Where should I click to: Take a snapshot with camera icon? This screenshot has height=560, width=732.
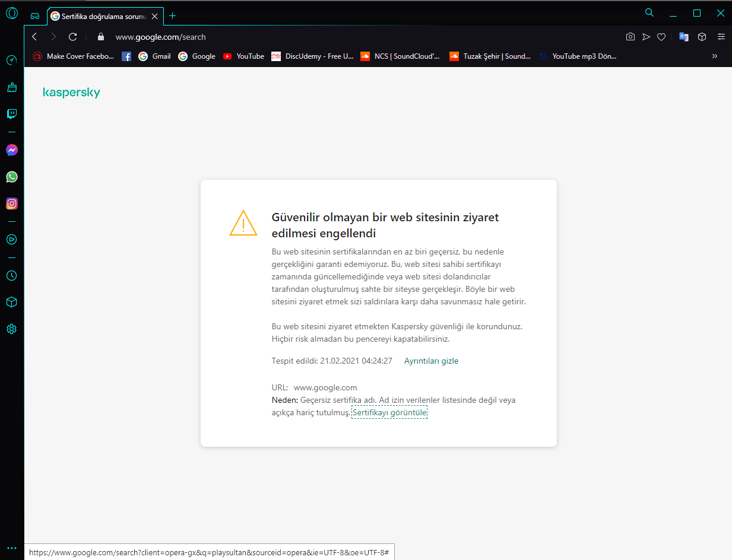pyautogui.click(x=630, y=37)
